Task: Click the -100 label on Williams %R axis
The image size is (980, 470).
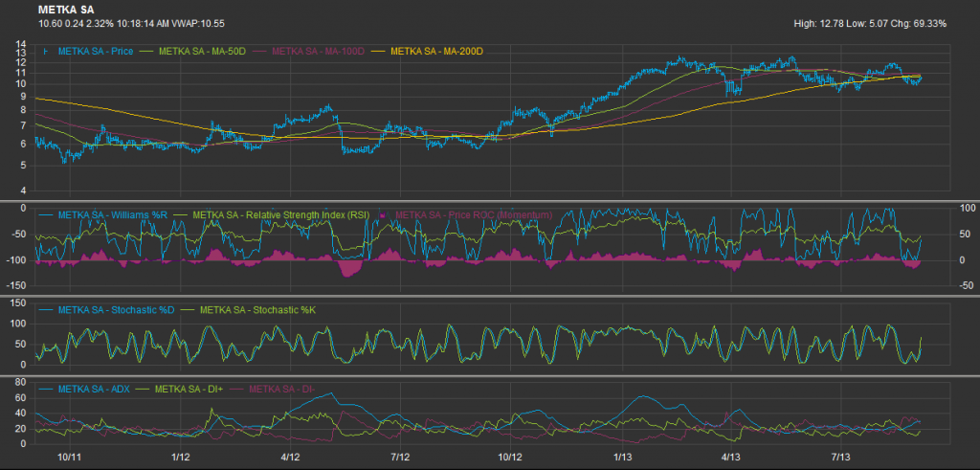Action: [17, 260]
